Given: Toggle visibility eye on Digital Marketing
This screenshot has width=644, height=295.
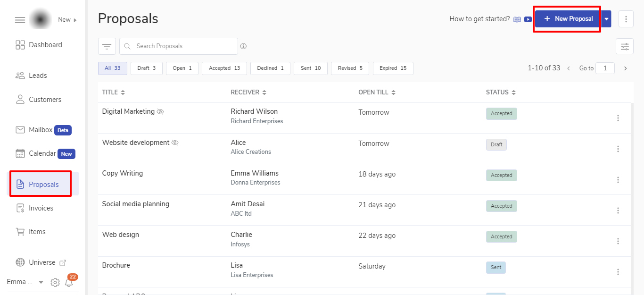Looking at the screenshot, I should (160, 112).
